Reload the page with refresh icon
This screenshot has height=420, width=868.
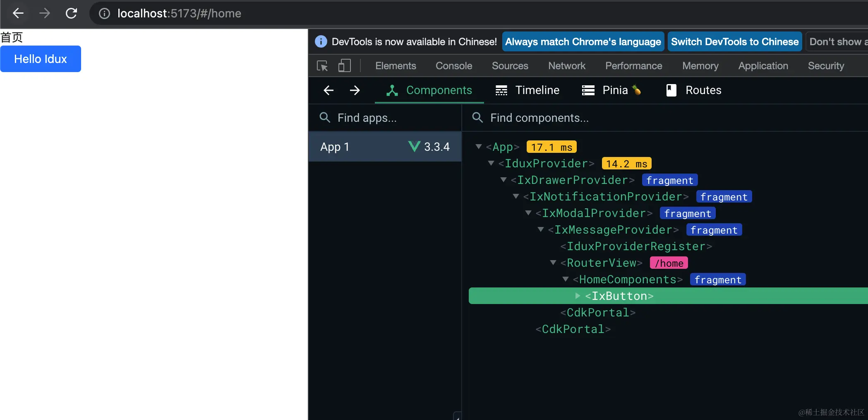[71, 13]
